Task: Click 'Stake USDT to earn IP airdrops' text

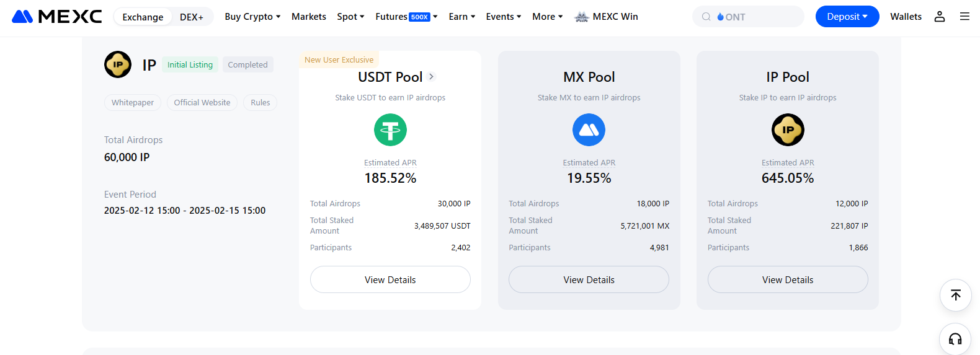Action: click(x=390, y=97)
